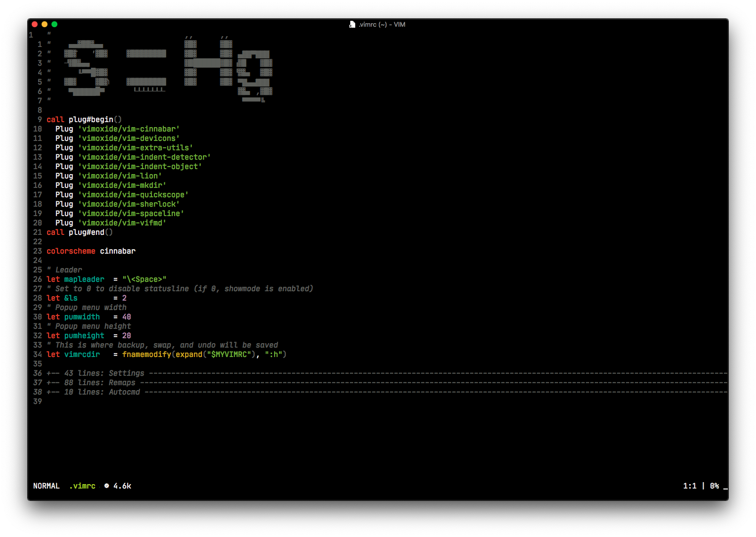Click the circular dot icon before 4.6k
Image resolution: width=756 pixels, height=537 pixels.
106,486
